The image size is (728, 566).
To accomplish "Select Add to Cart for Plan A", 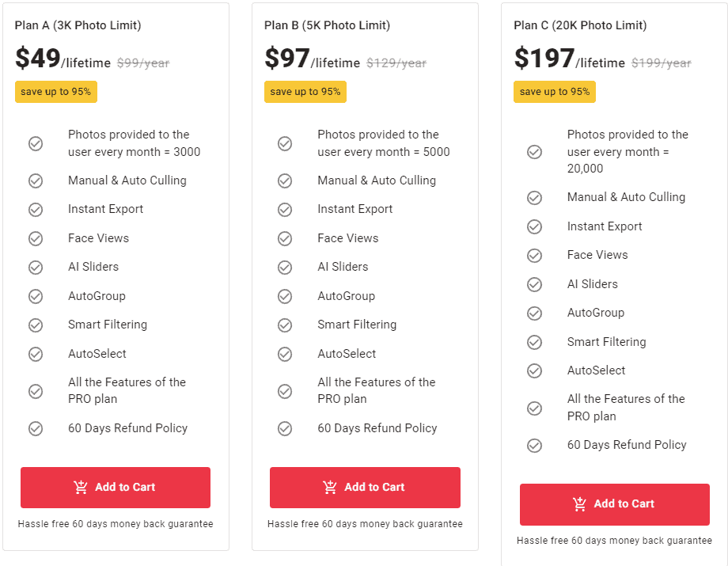I will click(x=115, y=488).
